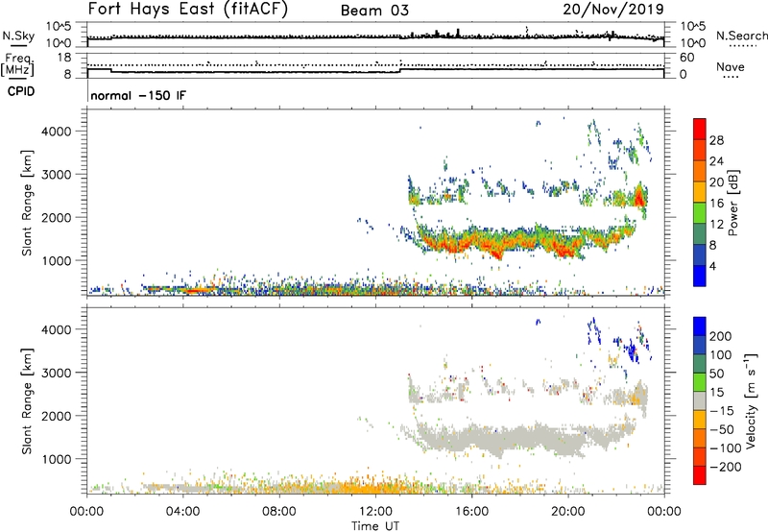The width and height of the screenshot is (768, 532).
Task: Click 'Slant Range [km]' label of velocity panel
Action: point(27,401)
